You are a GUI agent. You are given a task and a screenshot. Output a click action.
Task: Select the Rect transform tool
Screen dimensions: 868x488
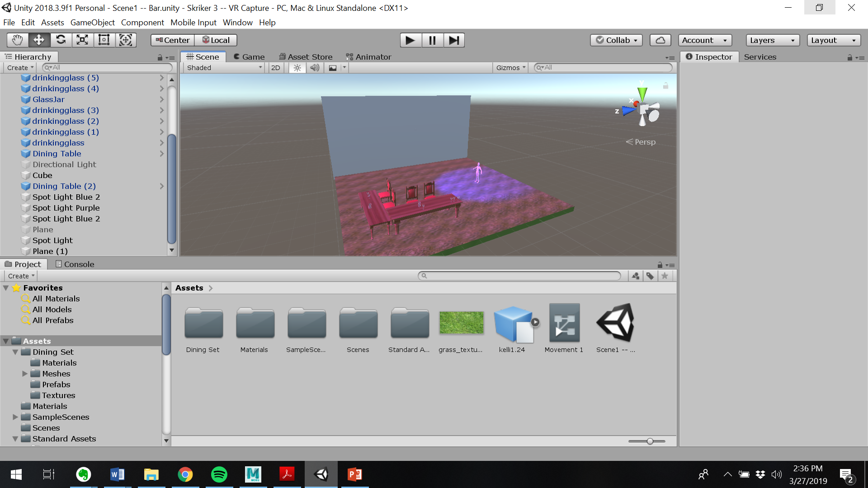(x=104, y=40)
